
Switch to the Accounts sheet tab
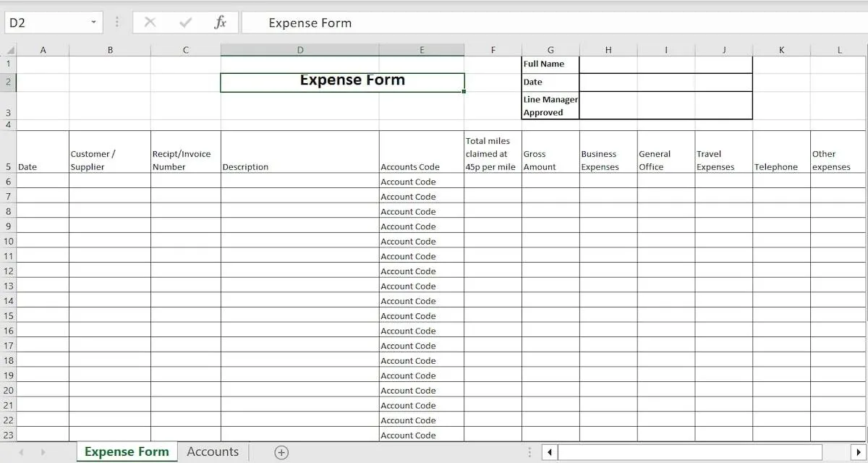[213, 451]
